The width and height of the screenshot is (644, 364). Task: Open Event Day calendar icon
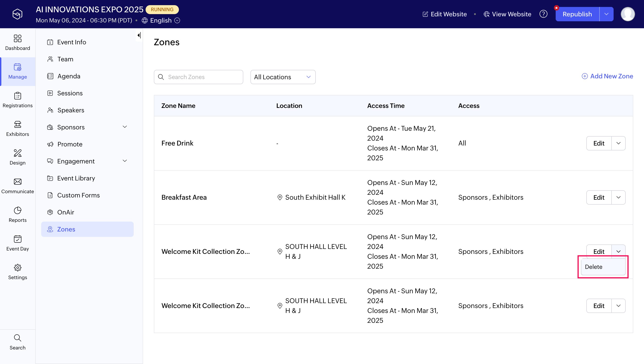click(17, 239)
